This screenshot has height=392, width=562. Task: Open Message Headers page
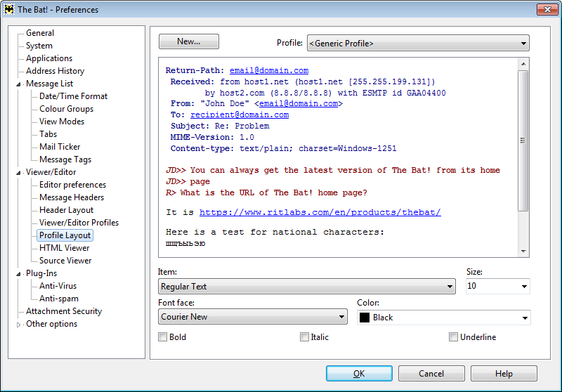click(x=72, y=197)
